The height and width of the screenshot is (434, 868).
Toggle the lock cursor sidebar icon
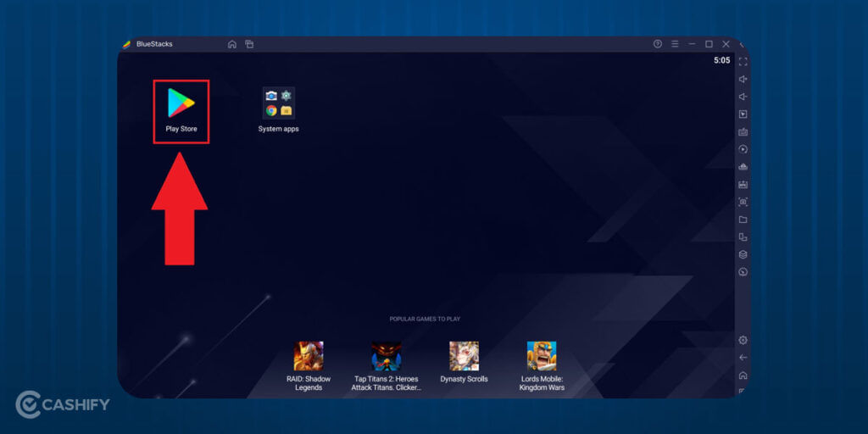coord(743,114)
